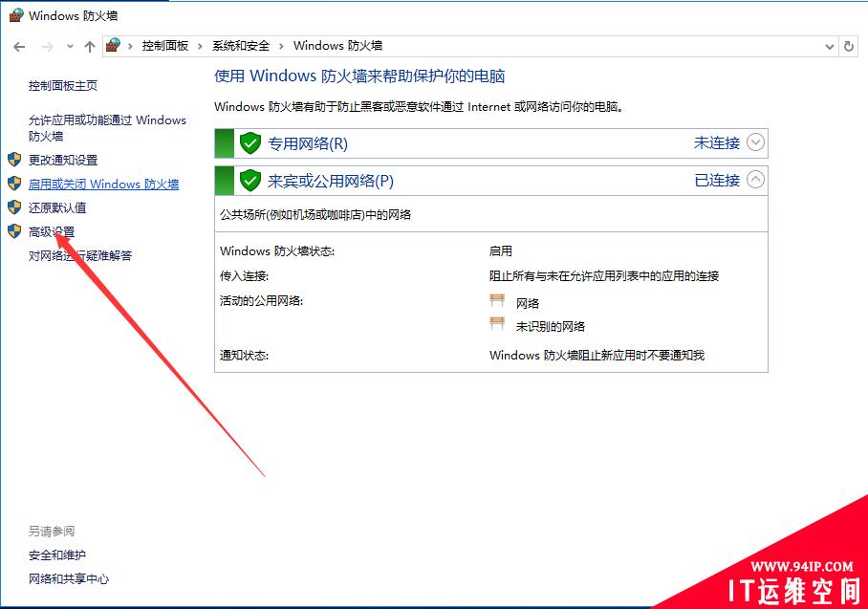This screenshot has height=609, width=868.
Task: Open the recent locations dropdown arrow
Action: 70,47
